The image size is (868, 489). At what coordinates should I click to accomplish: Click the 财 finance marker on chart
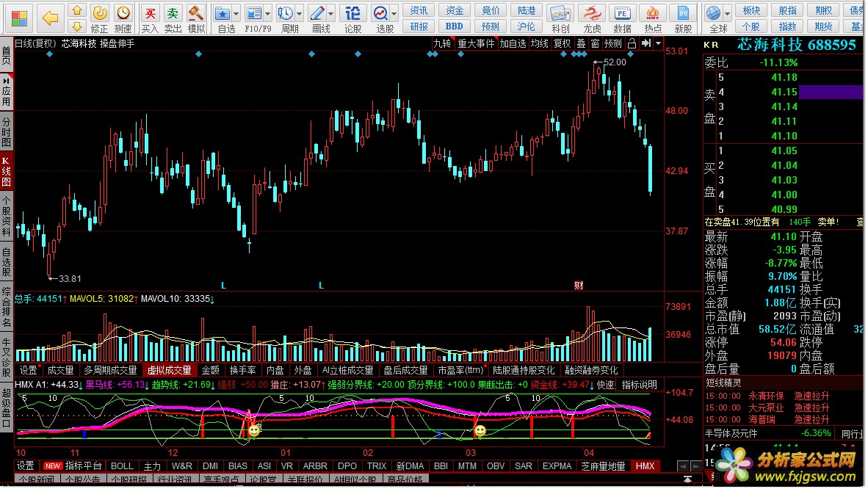579,285
